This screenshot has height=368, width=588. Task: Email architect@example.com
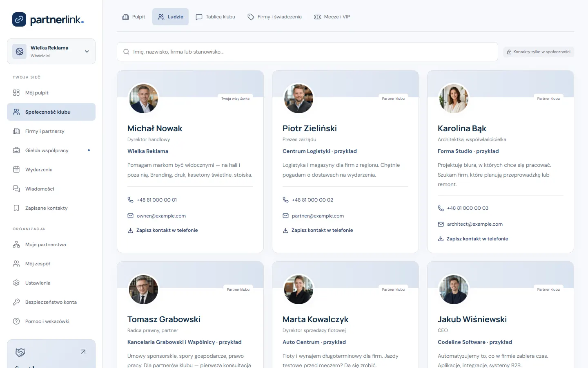470,224
